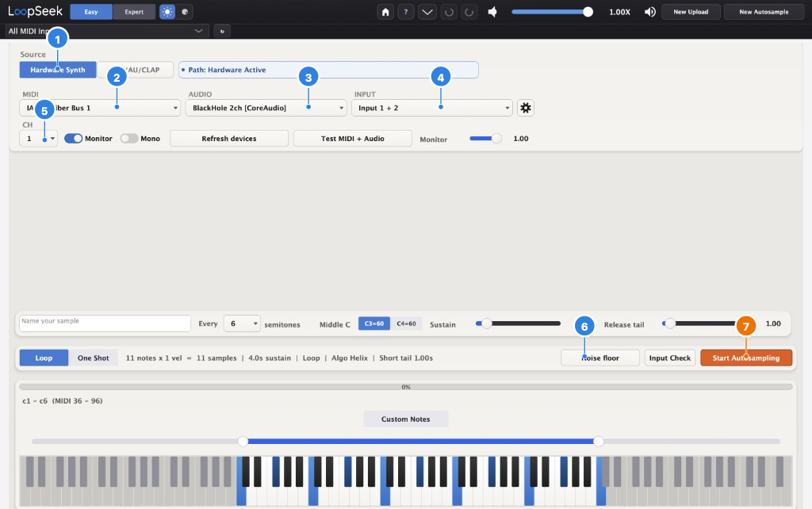812x509 pixels.
Task: Switch to Easy mode
Action: coord(91,12)
